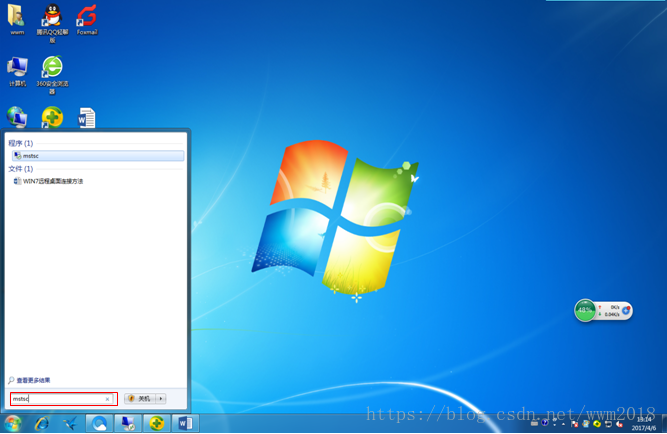Click the network connection tray icon

point(608,424)
